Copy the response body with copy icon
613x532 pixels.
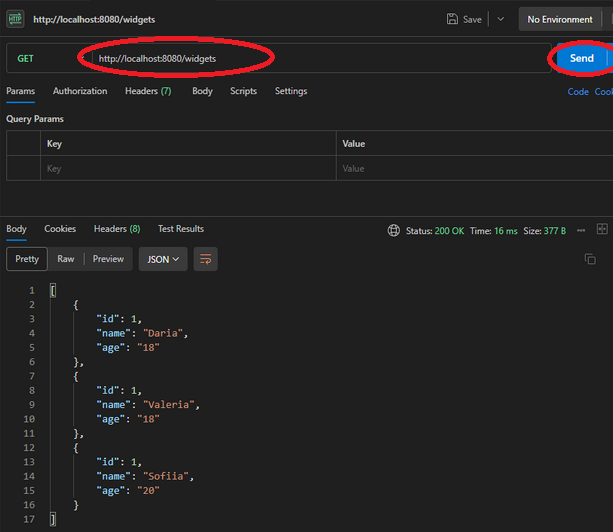589,259
